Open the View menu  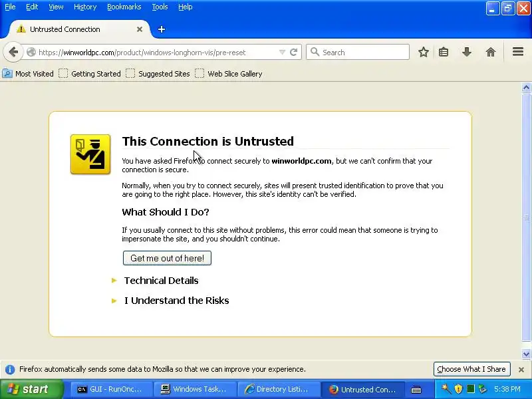click(x=56, y=7)
